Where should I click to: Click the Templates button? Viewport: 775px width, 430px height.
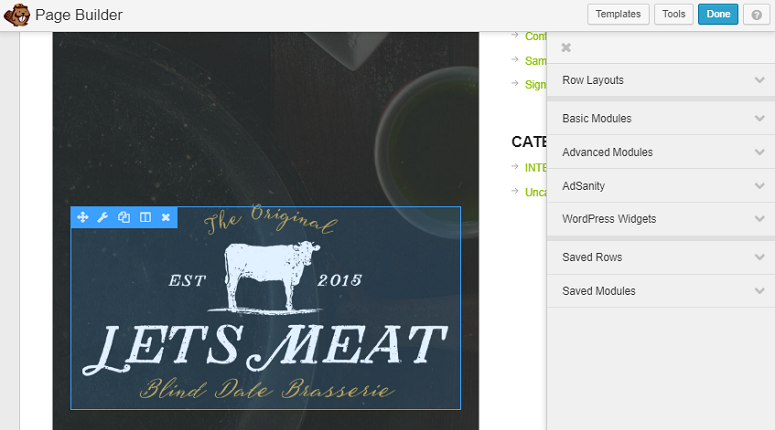pyautogui.click(x=618, y=14)
